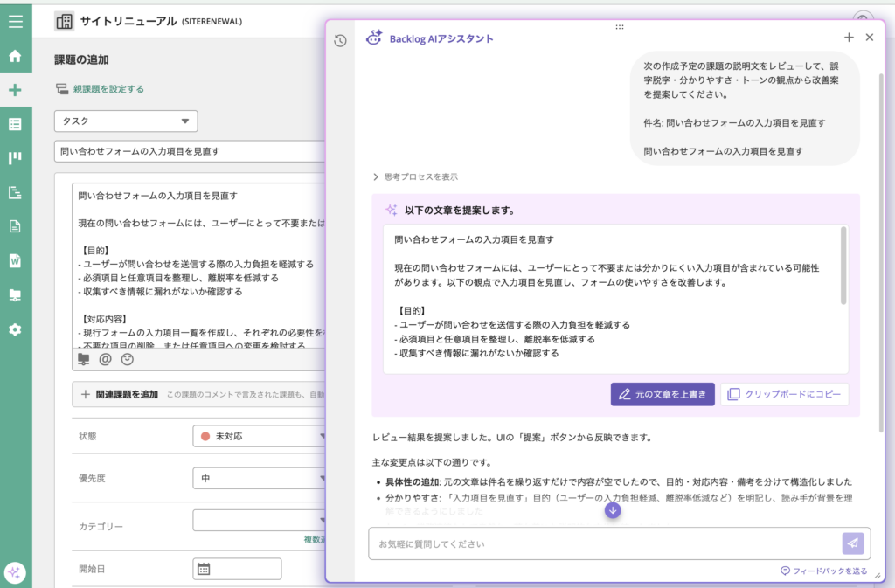Click the suggested text box scrollbar
Image resolution: width=895 pixels, height=588 pixels.
843,266
